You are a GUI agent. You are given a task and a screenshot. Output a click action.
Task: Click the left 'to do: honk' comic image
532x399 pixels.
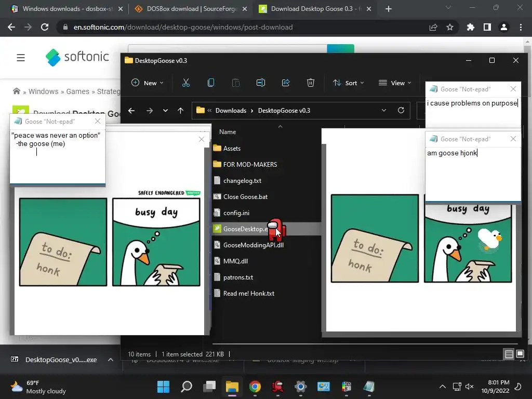tap(63, 242)
